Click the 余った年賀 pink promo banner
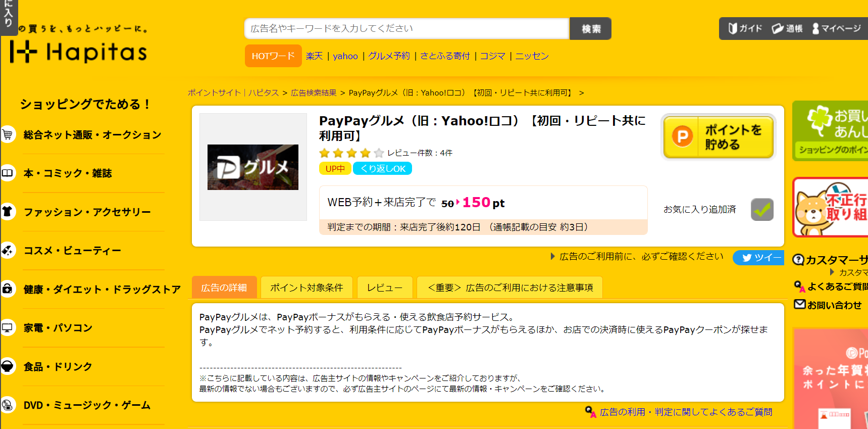 (831, 378)
